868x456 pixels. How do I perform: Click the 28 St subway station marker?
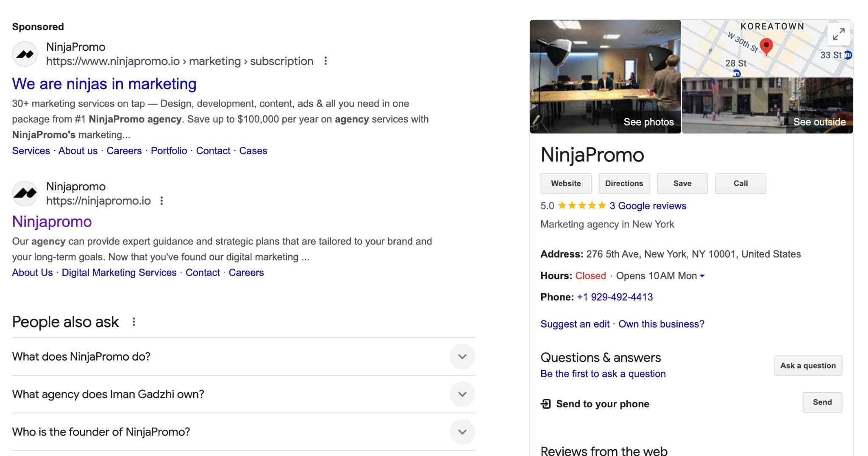point(737,73)
